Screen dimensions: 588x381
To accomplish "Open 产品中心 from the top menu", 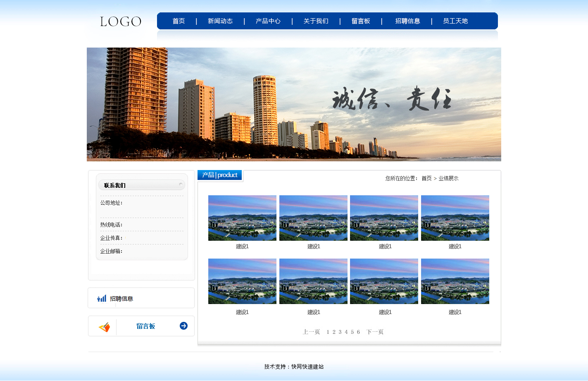I will click(x=268, y=21).
